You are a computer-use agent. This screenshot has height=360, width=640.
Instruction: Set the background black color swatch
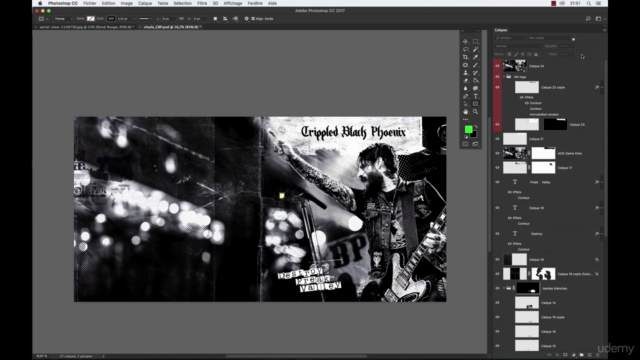474,135
